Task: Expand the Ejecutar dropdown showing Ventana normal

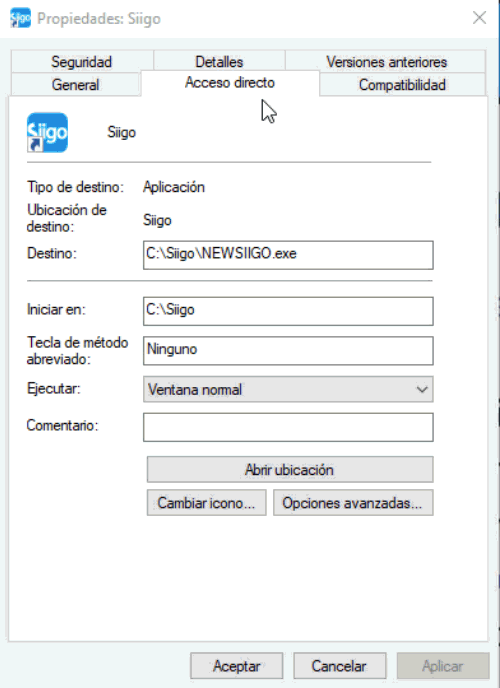Action: 288,389
